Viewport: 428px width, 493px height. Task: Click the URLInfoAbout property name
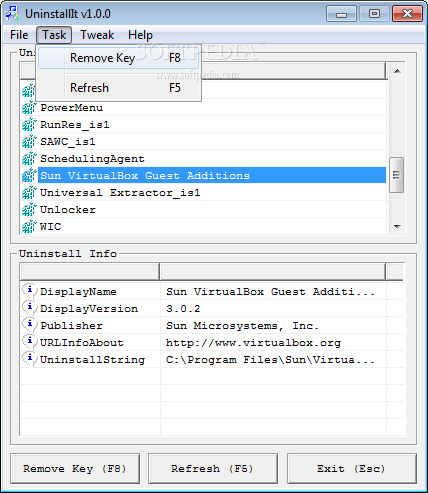tap(82, 343)
